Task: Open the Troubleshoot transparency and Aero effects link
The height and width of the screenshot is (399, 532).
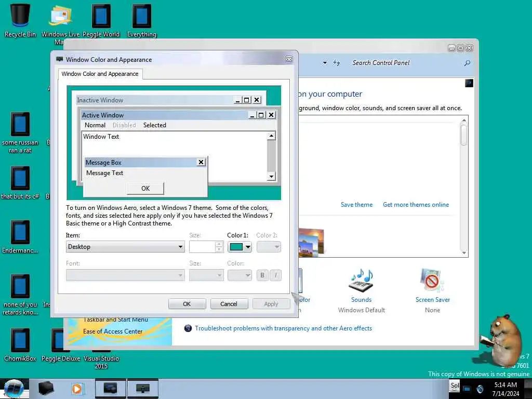Action: [283, 328]
